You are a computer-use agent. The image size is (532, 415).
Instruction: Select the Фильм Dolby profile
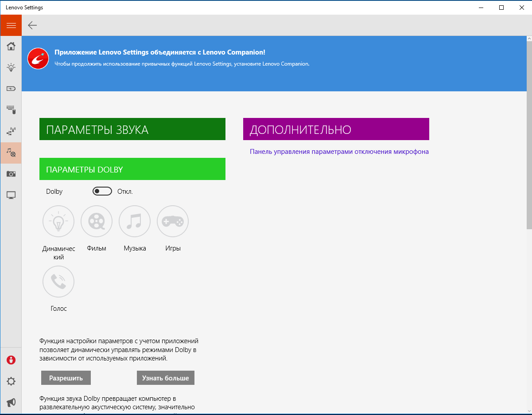click(x=97, y=221)
